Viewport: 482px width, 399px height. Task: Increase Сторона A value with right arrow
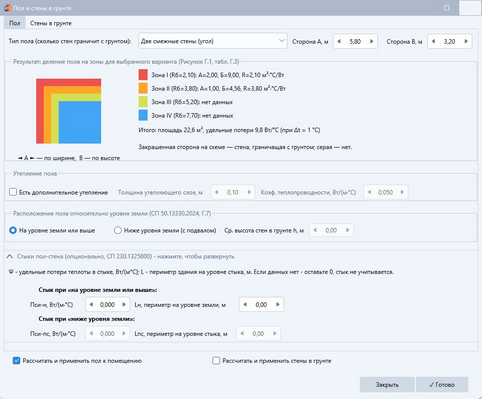[372, 41]
